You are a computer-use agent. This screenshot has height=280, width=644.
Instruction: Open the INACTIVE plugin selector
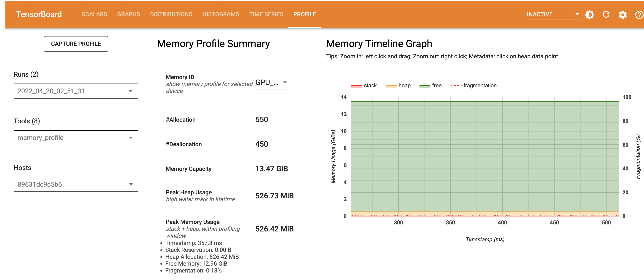(x=553, y=14)
